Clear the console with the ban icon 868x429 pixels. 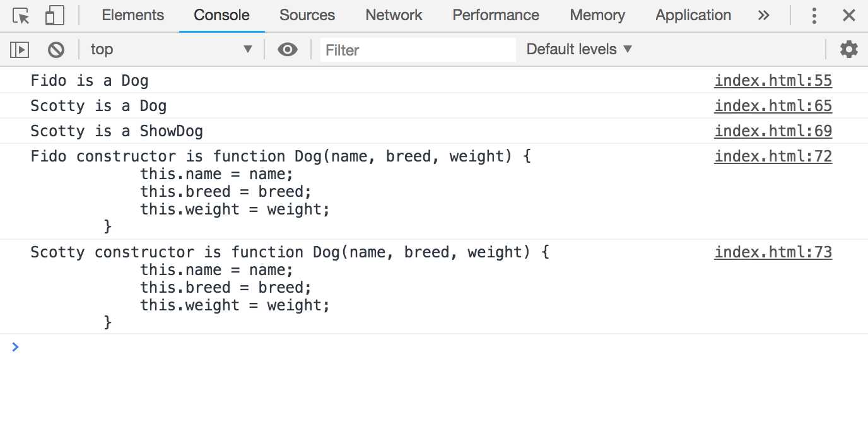click(56, 49)
